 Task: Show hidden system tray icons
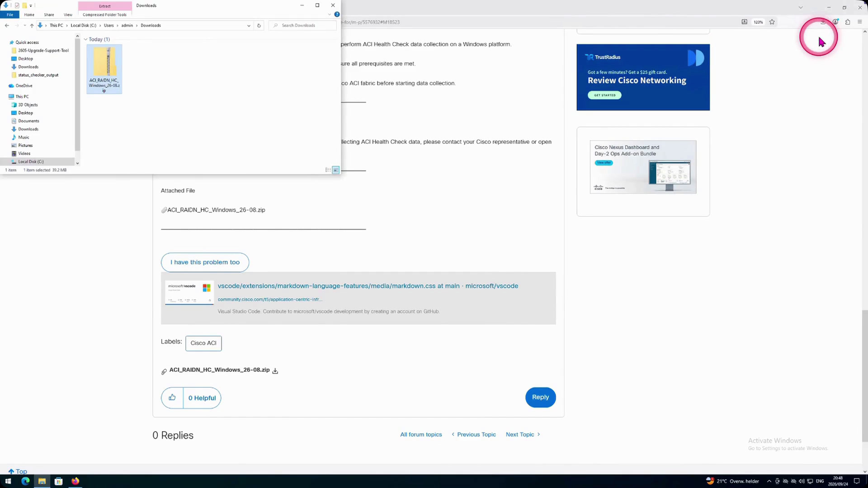769,481
